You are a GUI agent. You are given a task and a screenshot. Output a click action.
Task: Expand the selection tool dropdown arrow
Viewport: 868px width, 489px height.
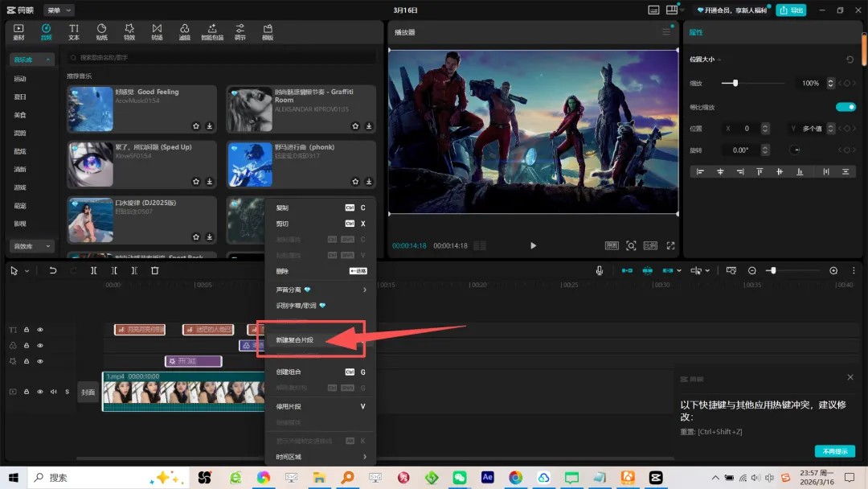click(x=27, y=271)
